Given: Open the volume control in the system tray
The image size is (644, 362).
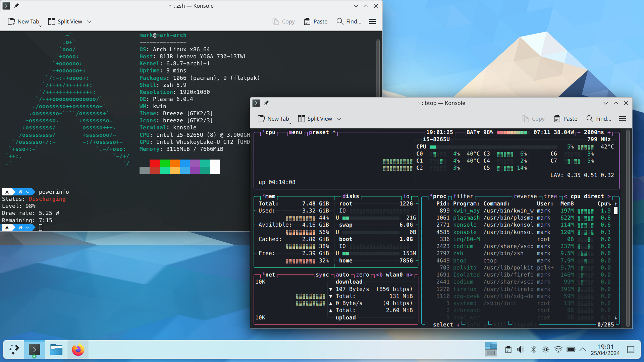Looking at the screenshot, I should (x=521, y=350).
